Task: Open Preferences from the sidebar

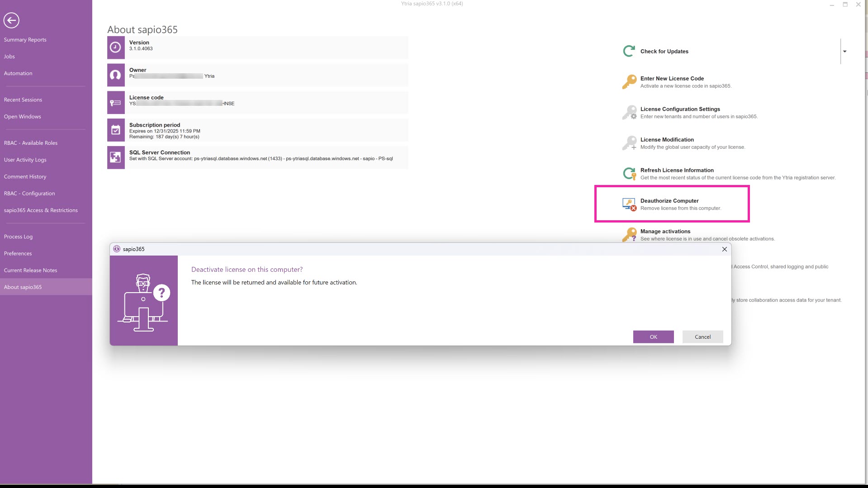Action: [x=18, y=253]
